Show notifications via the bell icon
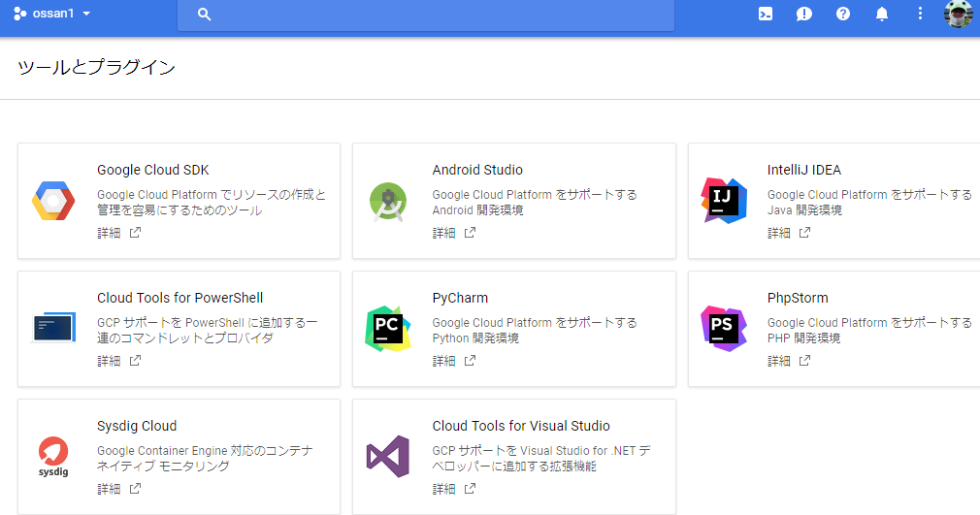This screenshot has height=515, width=980. click(x=882, y=14)
